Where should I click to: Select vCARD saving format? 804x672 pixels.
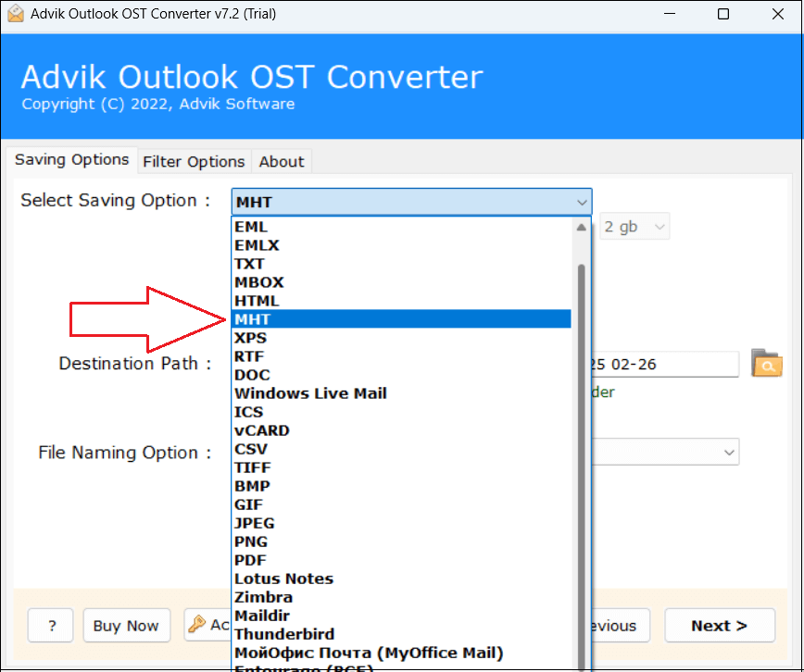401,430
